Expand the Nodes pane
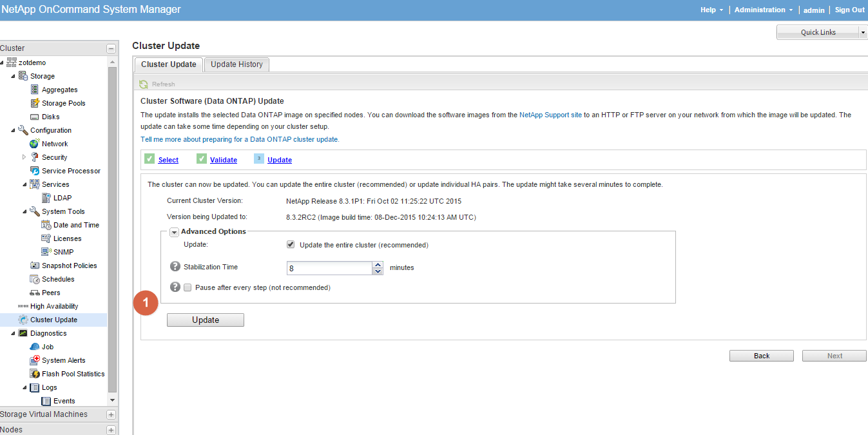Screen dimensions: 868x435 pyautogui.click(x=111, y=430)
